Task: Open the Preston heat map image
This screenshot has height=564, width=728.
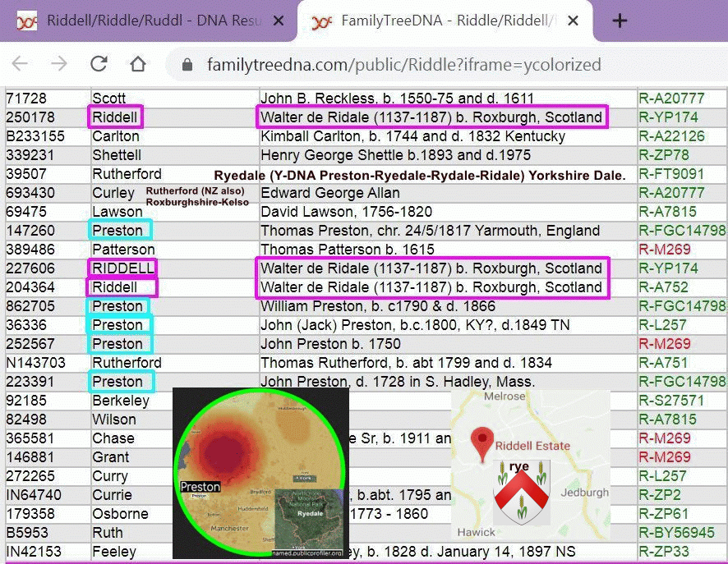Action: tap(260, 473)
